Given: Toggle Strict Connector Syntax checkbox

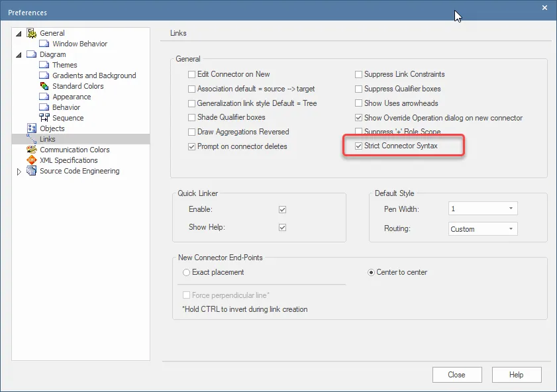Looking at the screenshot, I should (359, 146).
